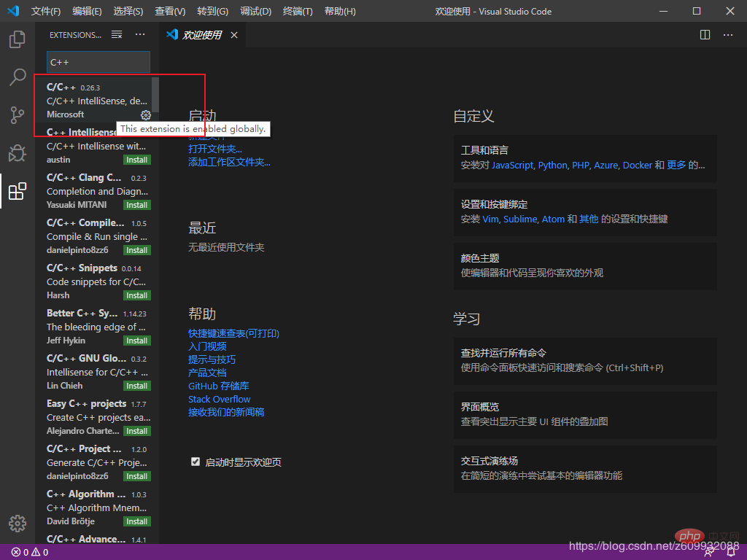Open the 提示与技巧 link
The width and height of the screenshot is (747, 560).
click(212, 359)
